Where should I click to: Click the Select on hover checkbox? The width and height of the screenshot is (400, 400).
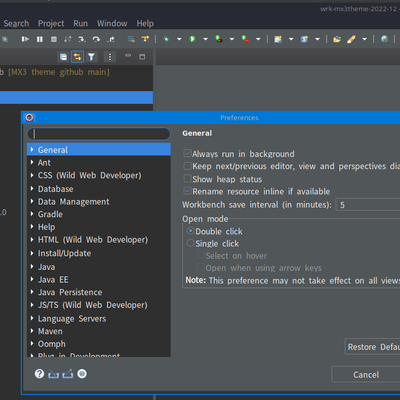(201, 255)
